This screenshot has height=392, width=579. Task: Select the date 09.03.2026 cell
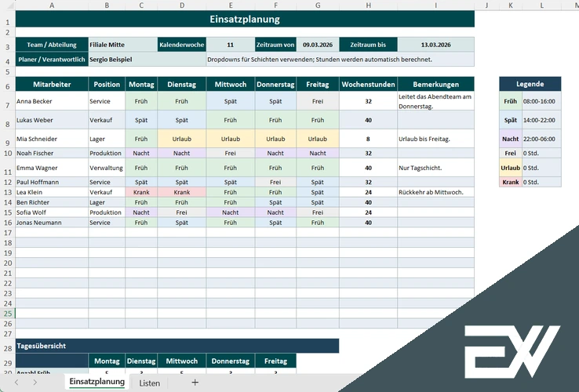(318, 45)
